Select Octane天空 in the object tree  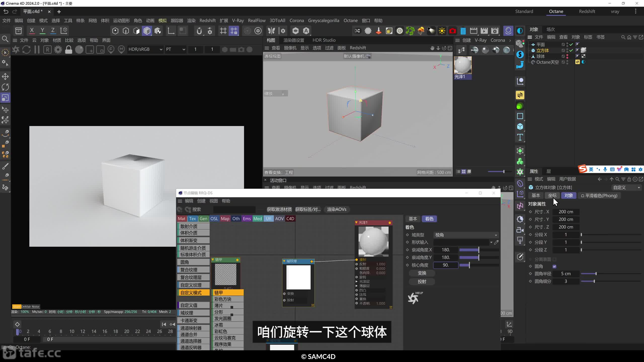[x=547, y=62]
